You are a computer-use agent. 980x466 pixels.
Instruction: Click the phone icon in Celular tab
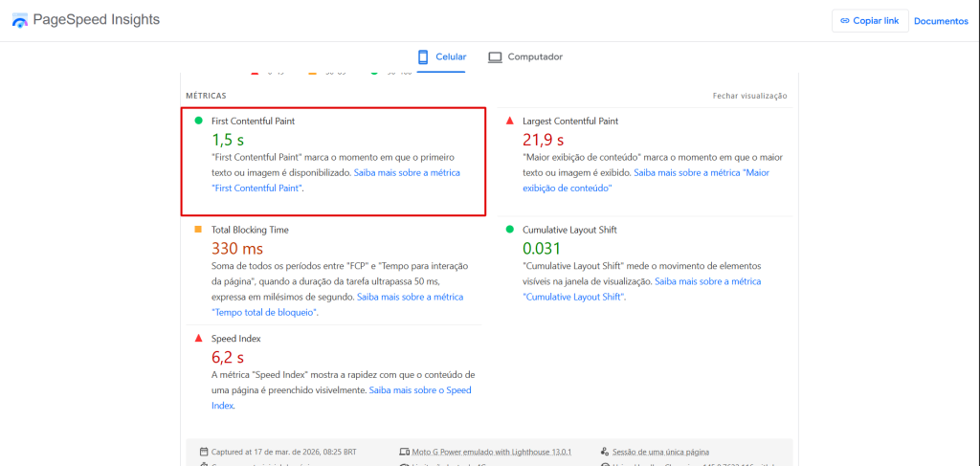tap(423, 56)
